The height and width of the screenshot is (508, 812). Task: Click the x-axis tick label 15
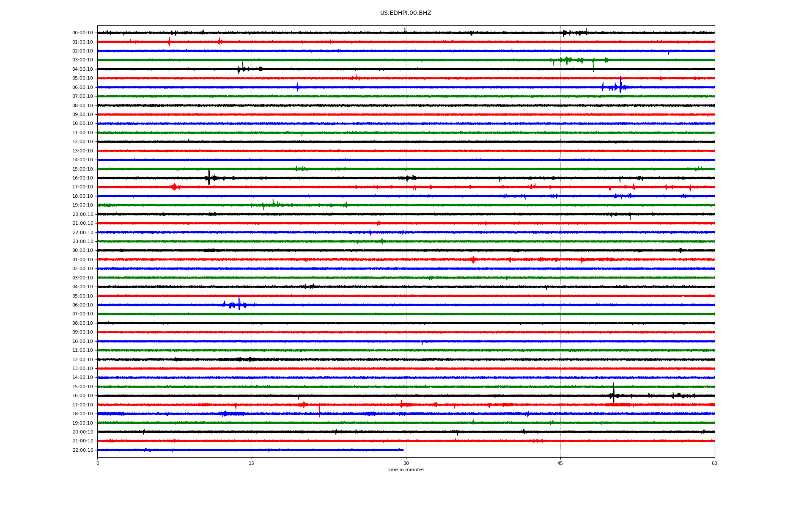[252, 464]
